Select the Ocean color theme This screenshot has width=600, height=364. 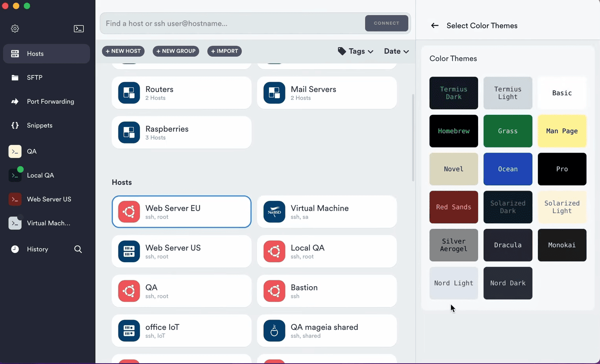[x=508, y=169]
